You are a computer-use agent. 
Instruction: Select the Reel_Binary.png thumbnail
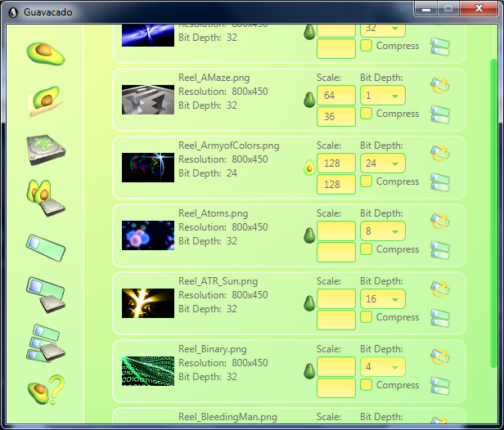tap(148, 371)
